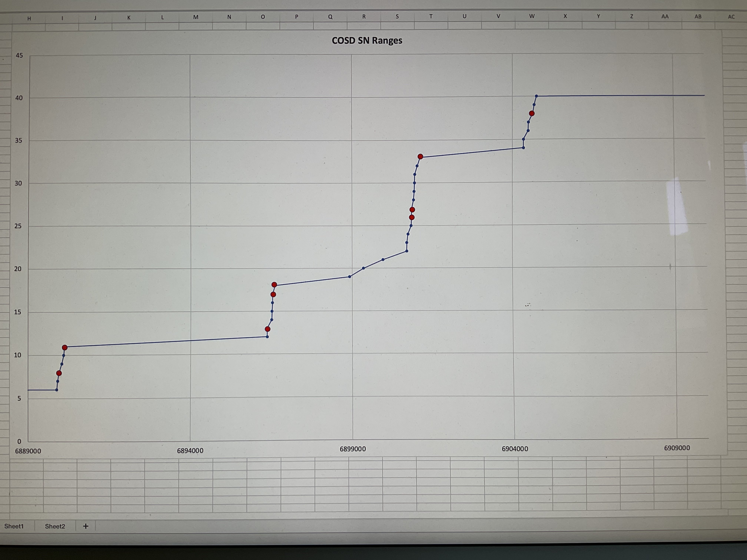Click the red marker near value 38
747x560 pixels.
tap(532, 113)
